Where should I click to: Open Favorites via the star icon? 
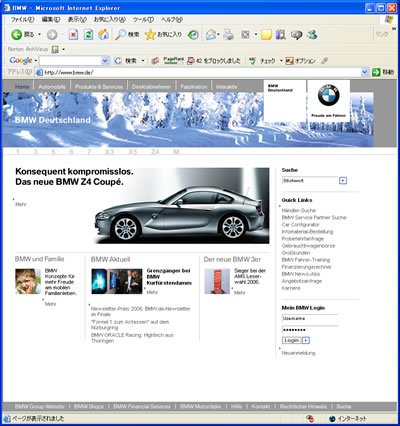click(150, 34)
